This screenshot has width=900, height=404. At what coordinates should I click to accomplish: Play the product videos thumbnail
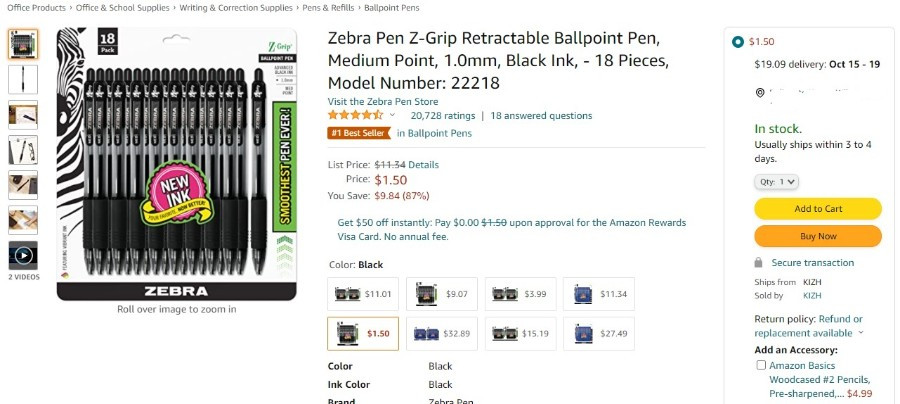point(23,255)
